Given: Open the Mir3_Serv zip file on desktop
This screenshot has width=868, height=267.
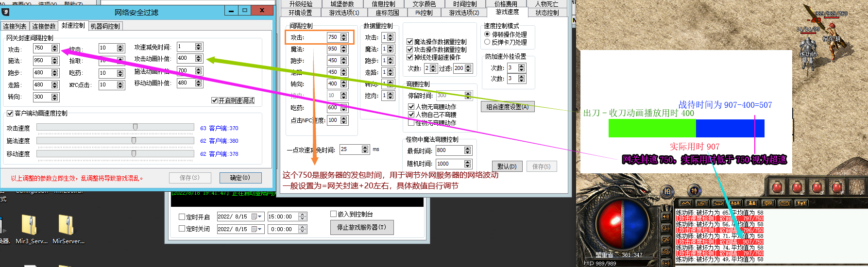Looking at the screenshot, I should click(29, 226).
